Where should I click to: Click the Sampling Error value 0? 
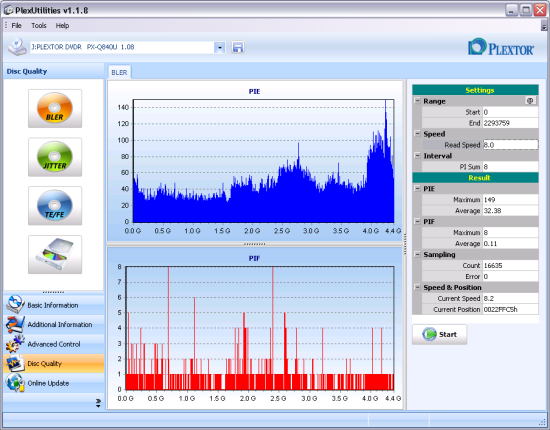[x=510, y=276]
